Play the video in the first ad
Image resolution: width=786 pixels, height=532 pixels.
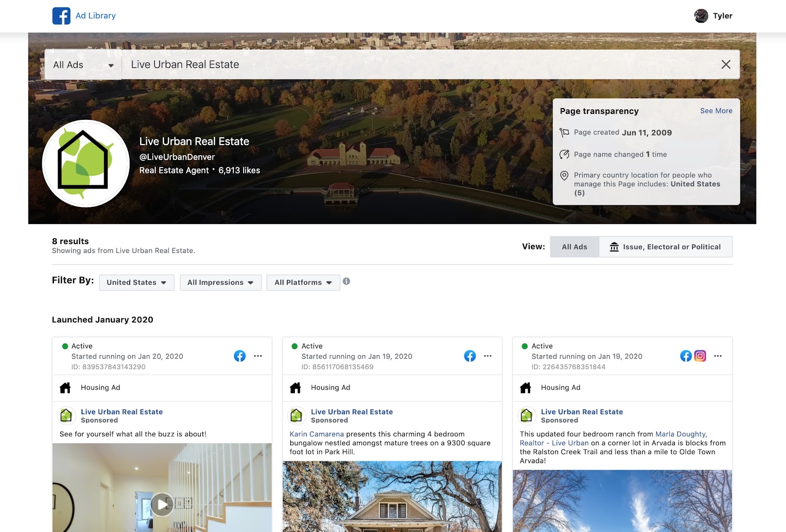(x=162, y=504)
